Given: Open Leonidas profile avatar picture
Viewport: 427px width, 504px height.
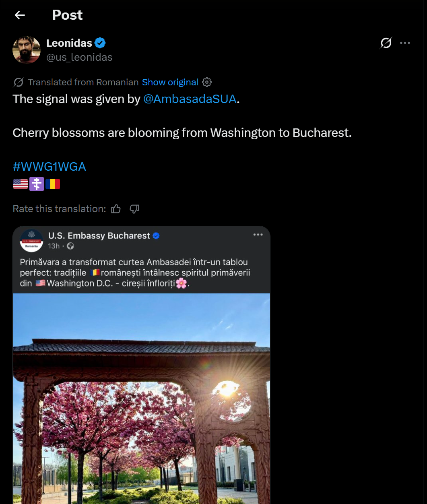Looking at the screenshot, I should [27, 50].
